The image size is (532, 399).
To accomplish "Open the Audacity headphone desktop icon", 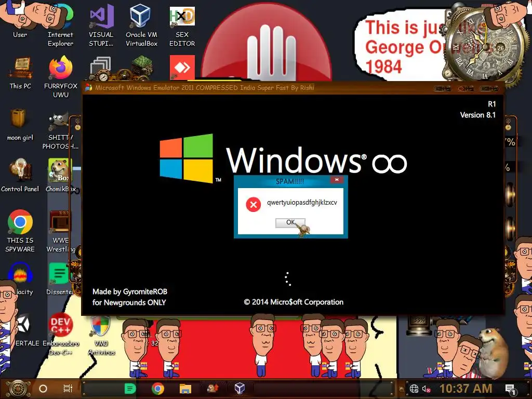I will (x=20, y=278).
